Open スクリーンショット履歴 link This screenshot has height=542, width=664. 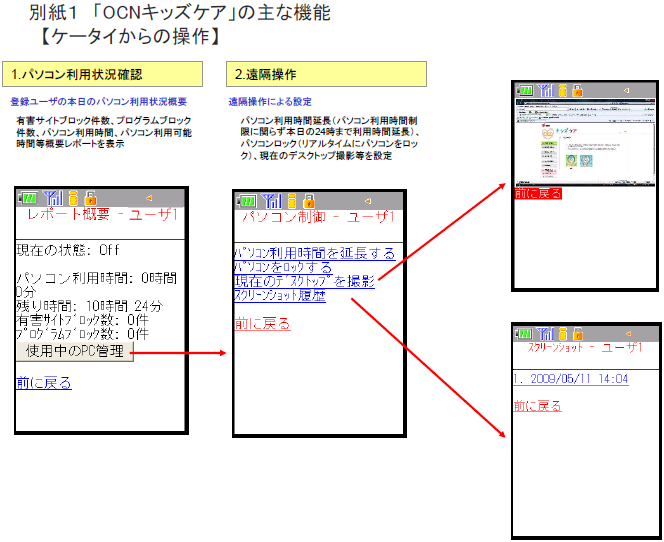[280, 295]
